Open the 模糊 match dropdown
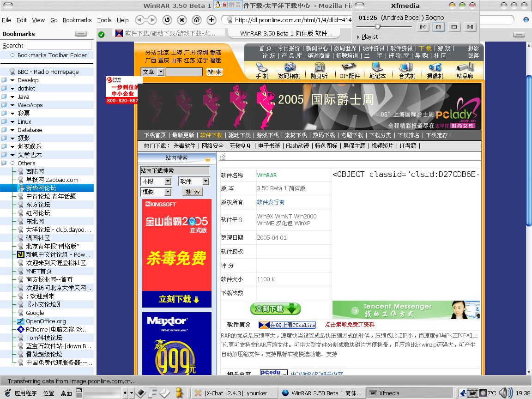This screenshot has height=399, width=532. coord(156,192)
